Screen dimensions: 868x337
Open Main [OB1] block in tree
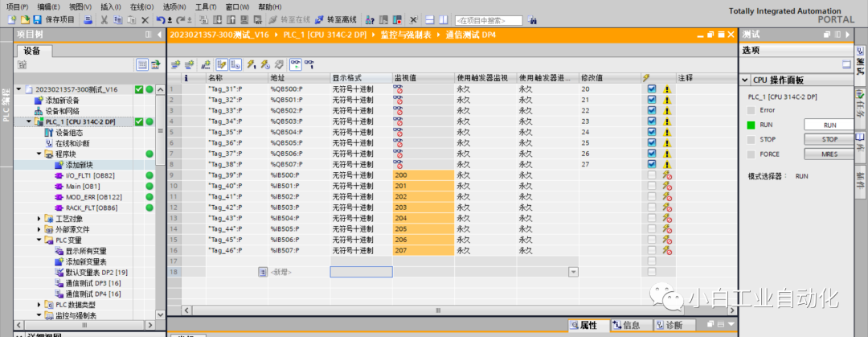[x=83, y=187]
